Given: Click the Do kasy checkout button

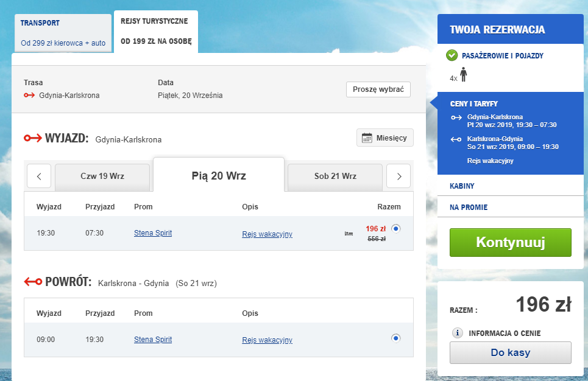Looking at the screenshot, I should (511, 352).
